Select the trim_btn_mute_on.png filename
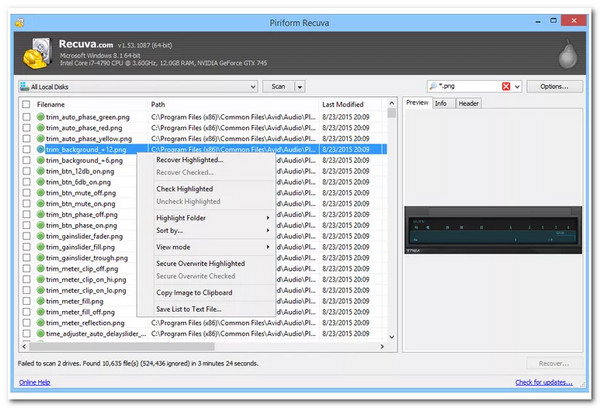This screenshot has height=408, width=600. [80, 204]
